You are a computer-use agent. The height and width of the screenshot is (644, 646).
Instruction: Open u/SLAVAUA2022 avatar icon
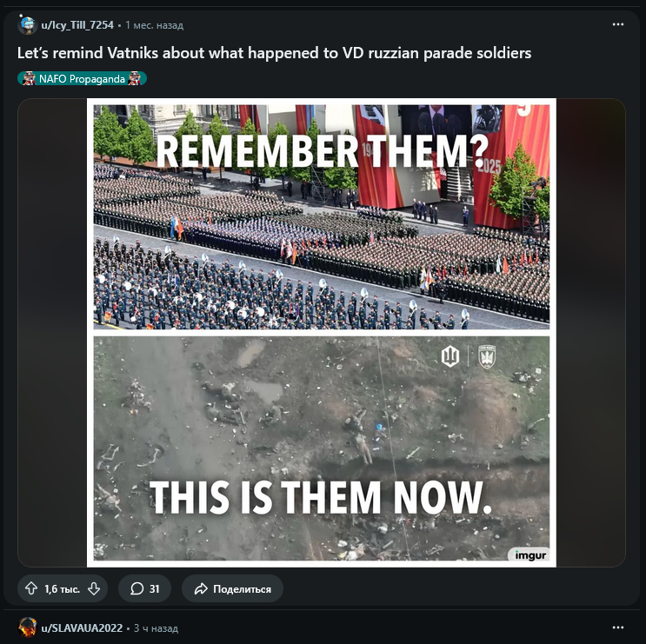click(x=27, y=627)
